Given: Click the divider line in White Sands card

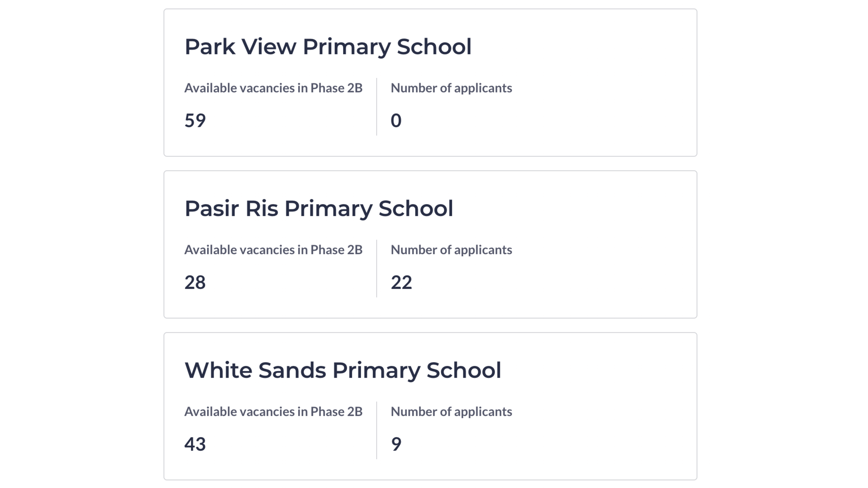Looking at the screenshot, I should [x=376, y=430].
